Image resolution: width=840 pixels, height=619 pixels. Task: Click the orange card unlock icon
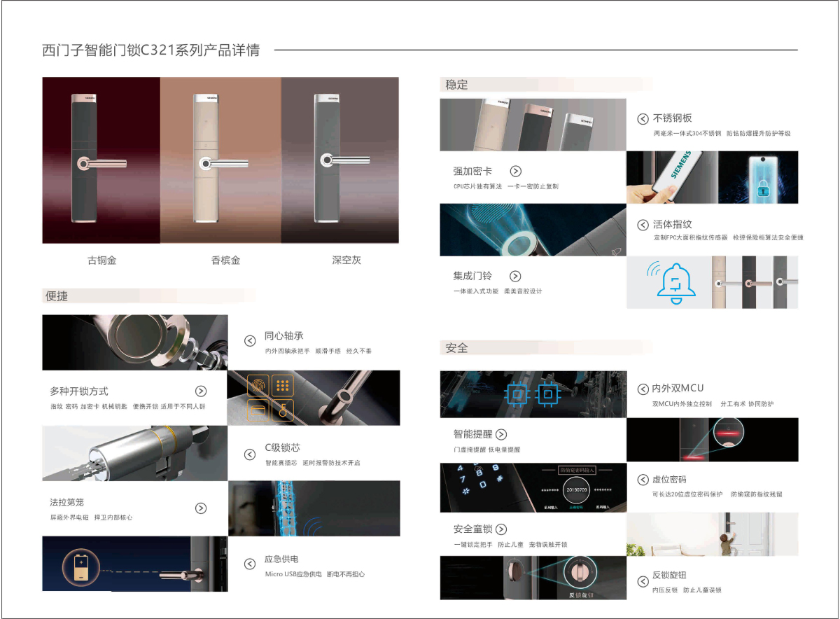point(258,409)
